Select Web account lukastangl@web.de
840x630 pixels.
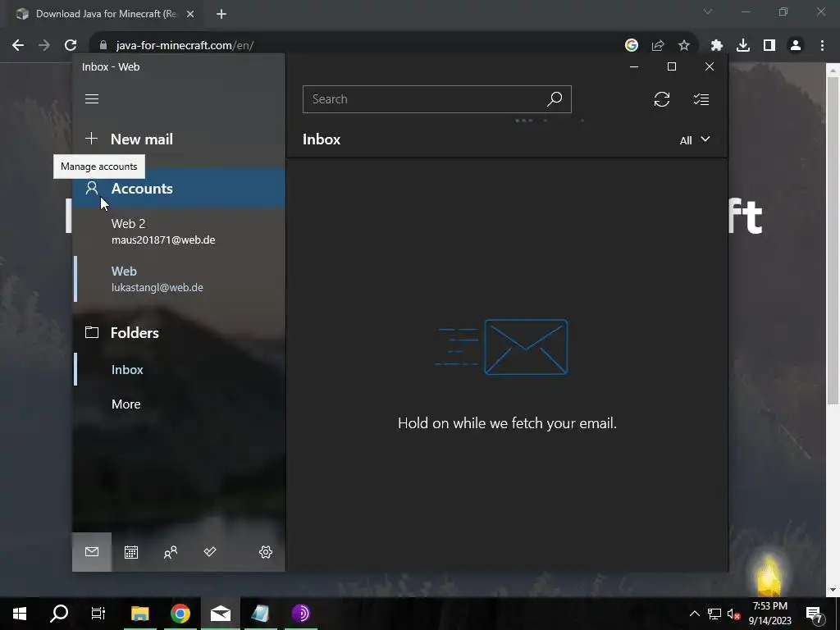point(179,279)
